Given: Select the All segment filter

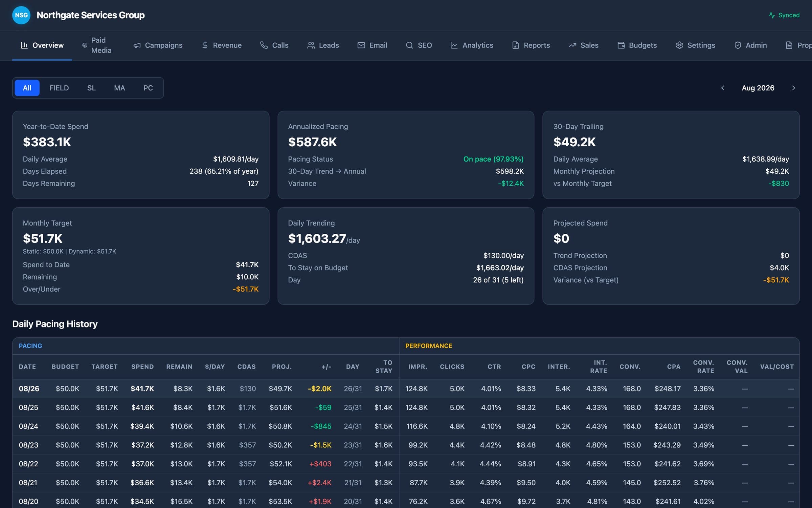Looking at the screenshot, I should tap(27, 88).
